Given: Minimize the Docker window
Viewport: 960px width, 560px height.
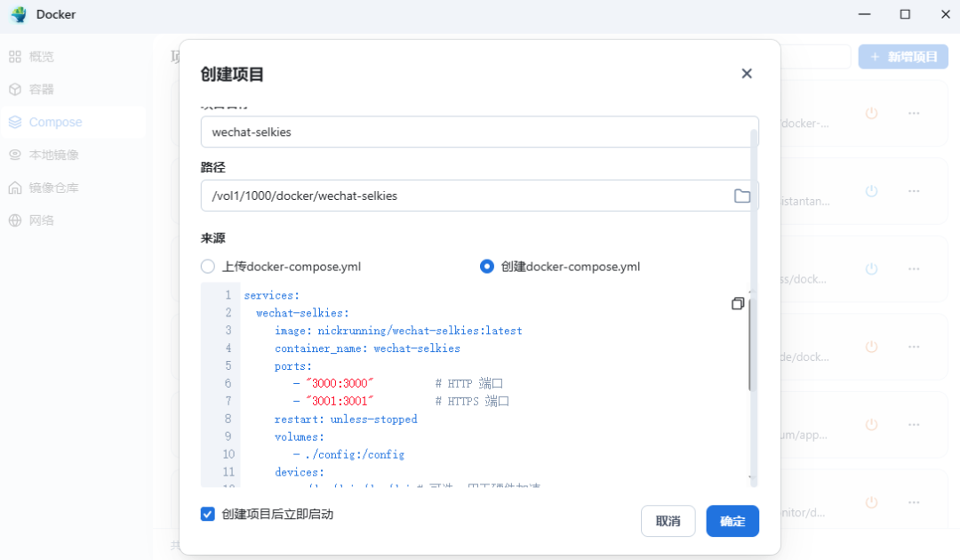Looking at the screenshot, I should click(x=865, y=14).
